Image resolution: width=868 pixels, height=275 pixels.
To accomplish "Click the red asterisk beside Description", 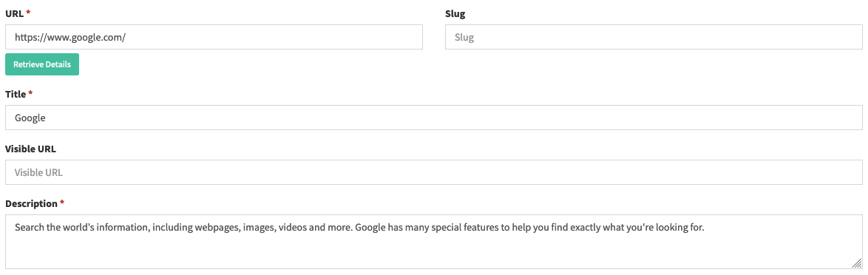I will point(61,203).
